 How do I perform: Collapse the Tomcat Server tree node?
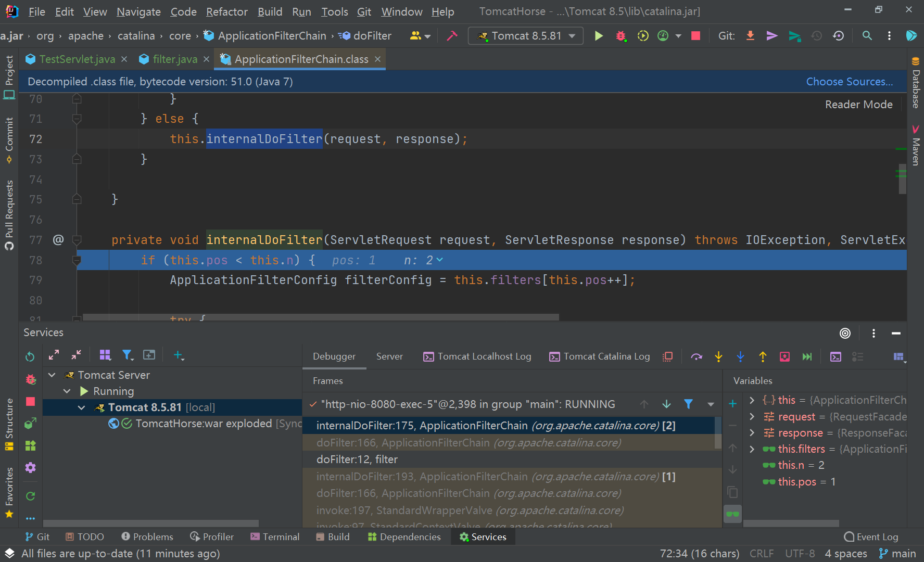(51, 375)
